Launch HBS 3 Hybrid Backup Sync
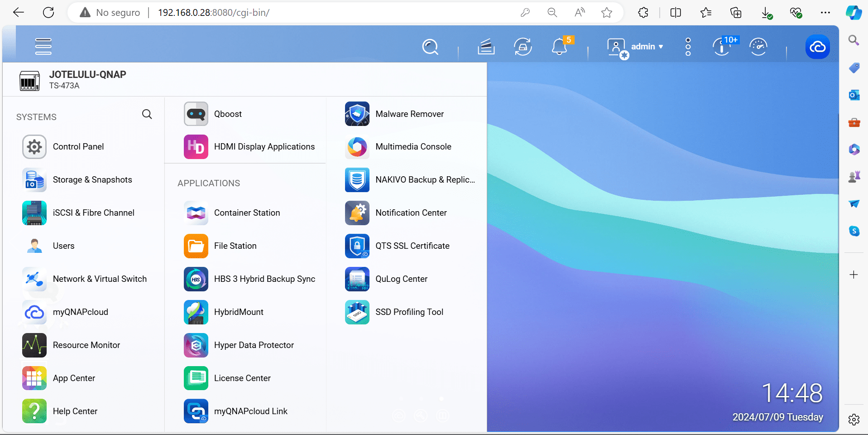Screen dimensions: 868x435 point(250,279)
